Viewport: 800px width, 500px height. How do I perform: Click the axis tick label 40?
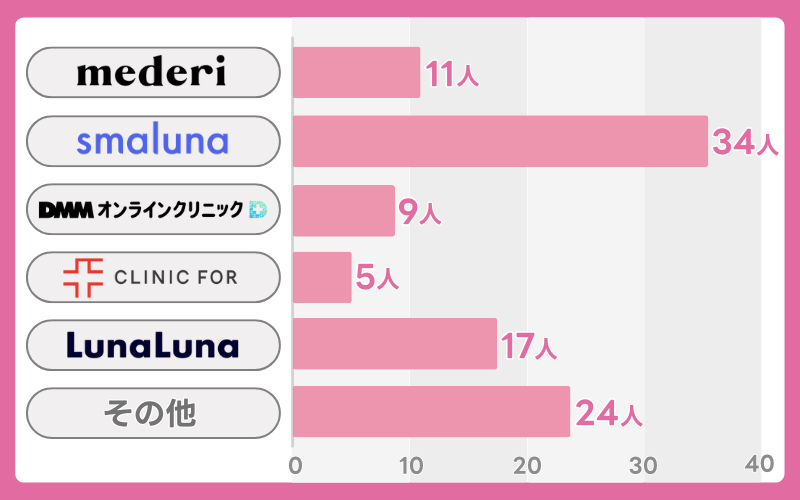pos(760,464)
